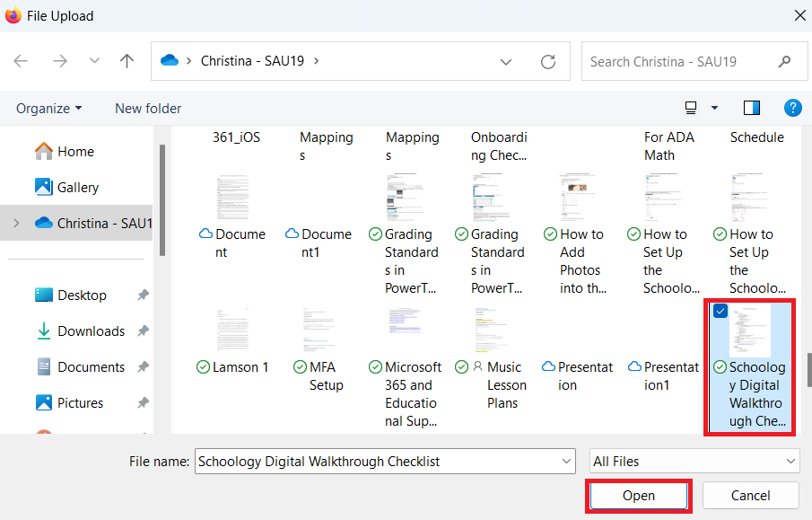Open the Recent locations dropdown arrow

pos(94,62)
